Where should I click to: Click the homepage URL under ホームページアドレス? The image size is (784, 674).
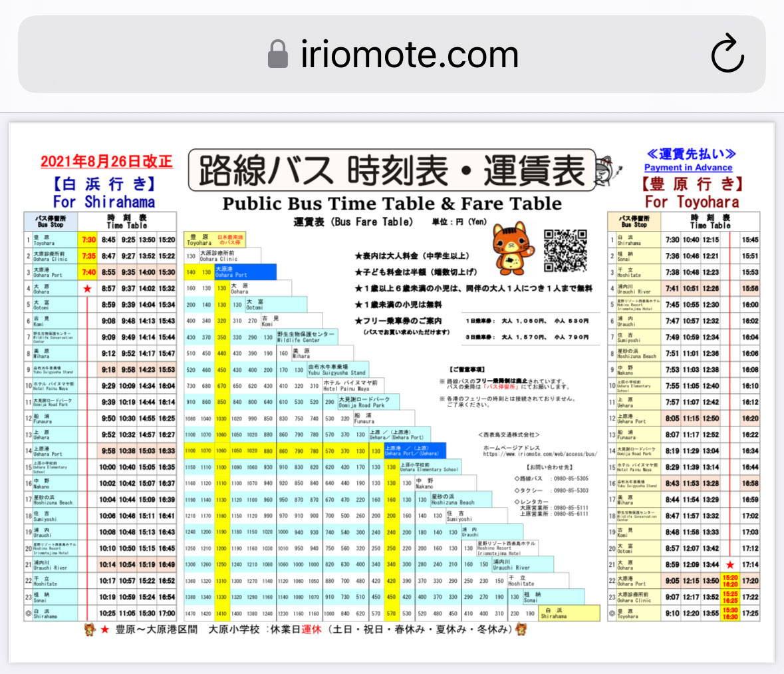(539, 454)
